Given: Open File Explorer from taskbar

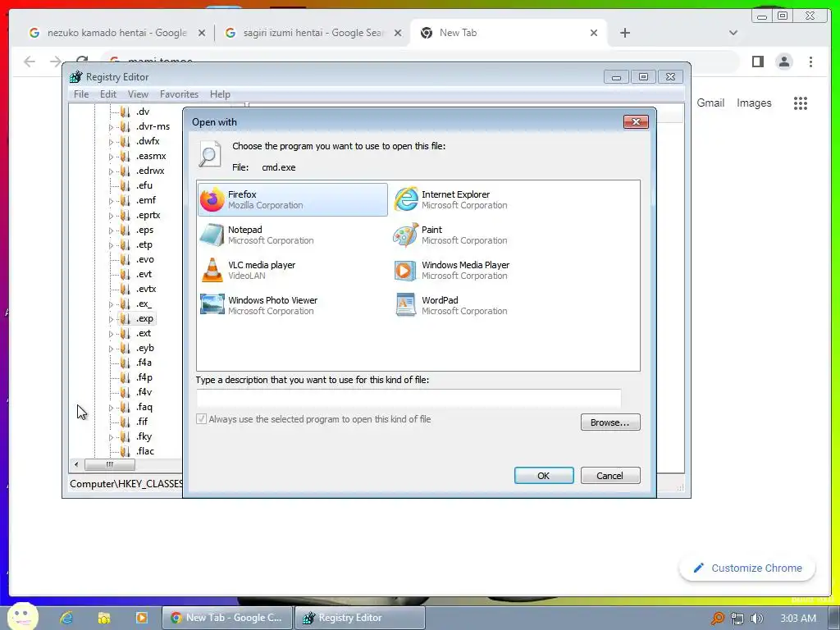Looking at the screenshot, I should (104, 618).
